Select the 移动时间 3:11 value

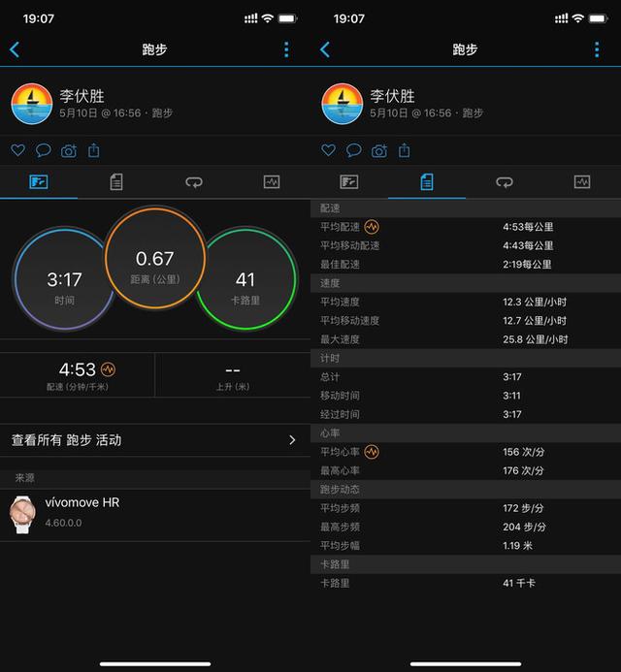[511, 396]
